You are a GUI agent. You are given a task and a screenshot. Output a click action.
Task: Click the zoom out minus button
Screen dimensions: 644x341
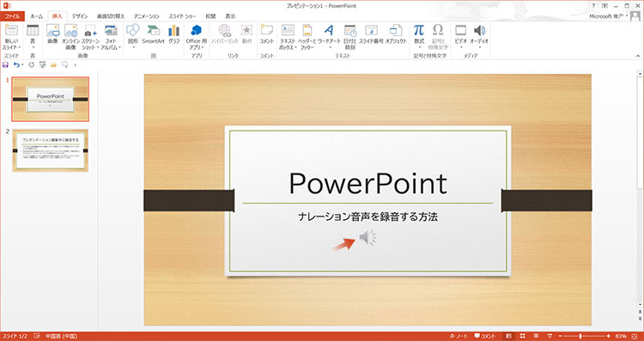[x=560, y=336]
